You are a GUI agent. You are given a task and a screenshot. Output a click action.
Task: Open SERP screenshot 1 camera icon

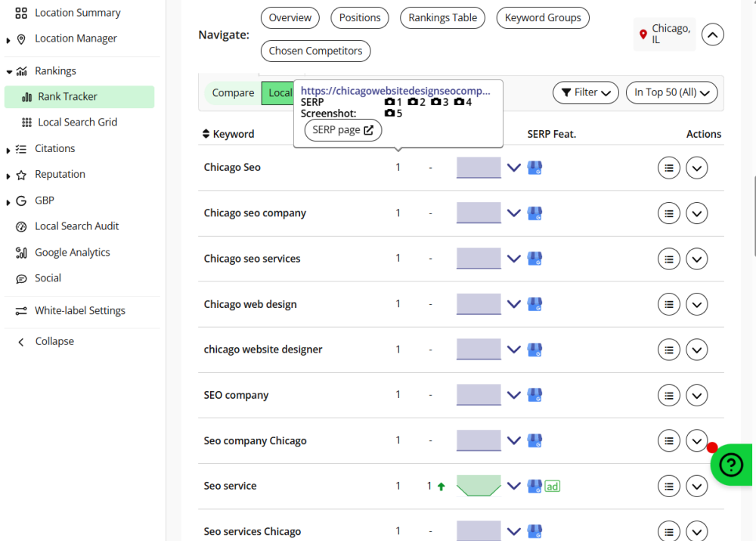coord(389,101)
